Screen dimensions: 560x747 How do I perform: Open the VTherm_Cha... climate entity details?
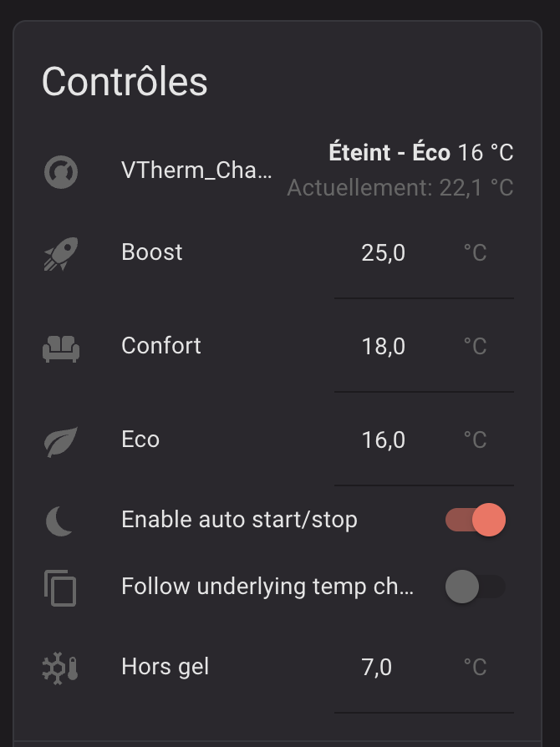point(196,170)
